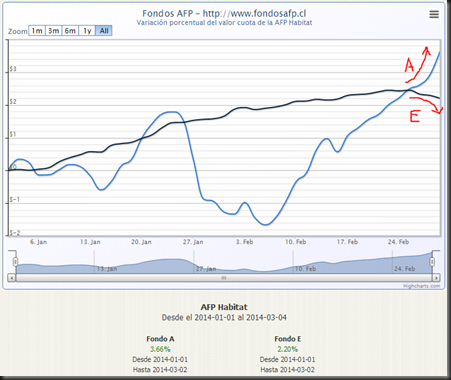Click the scrollbar right arrow

(436, 277)
